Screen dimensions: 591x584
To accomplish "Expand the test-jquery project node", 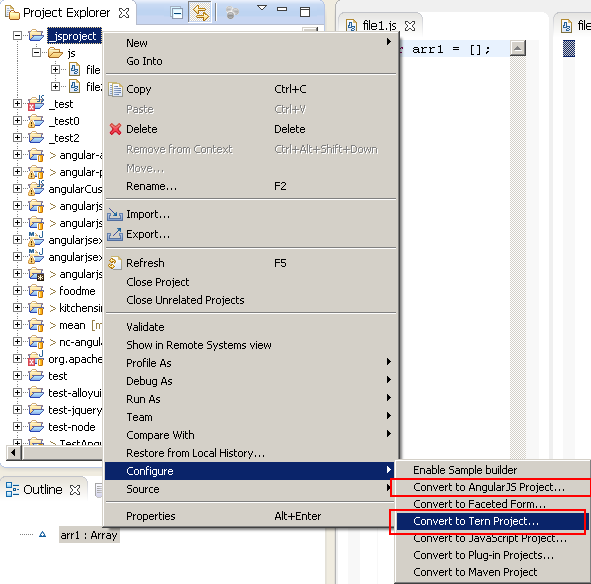I will click(x=17, y=409).
